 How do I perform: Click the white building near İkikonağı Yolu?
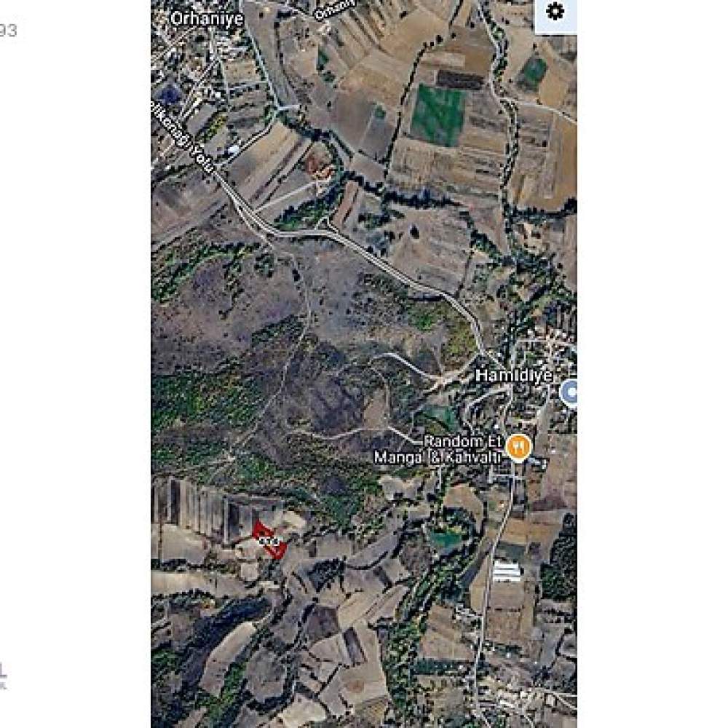234,149
